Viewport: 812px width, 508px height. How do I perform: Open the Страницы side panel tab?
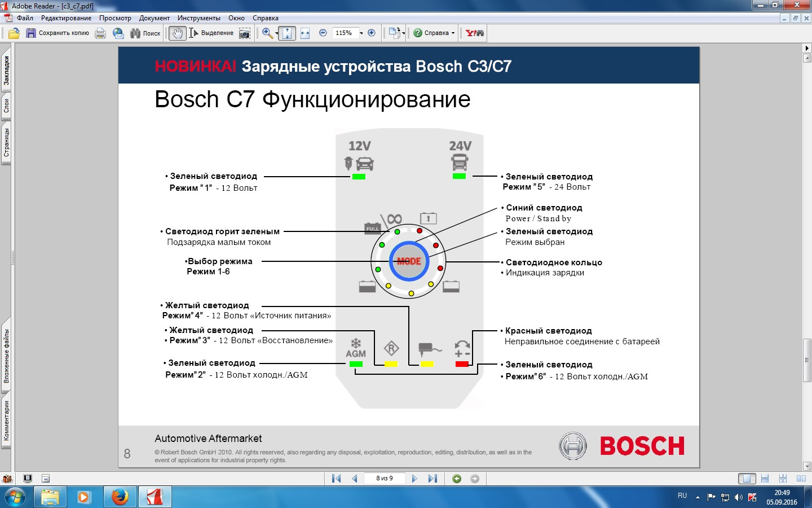coord(6,142)
